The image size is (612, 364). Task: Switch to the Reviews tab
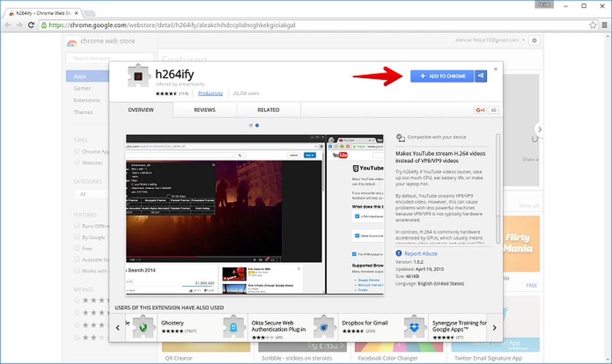click(205, 110)
